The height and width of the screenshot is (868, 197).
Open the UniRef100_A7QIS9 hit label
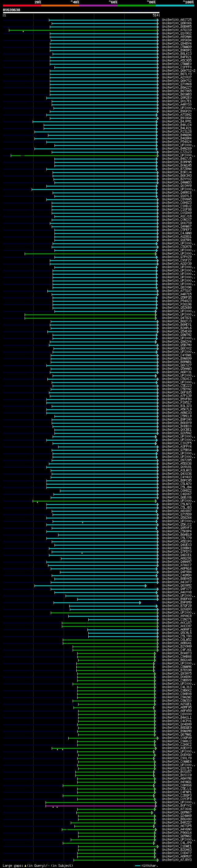coord(176,30)
